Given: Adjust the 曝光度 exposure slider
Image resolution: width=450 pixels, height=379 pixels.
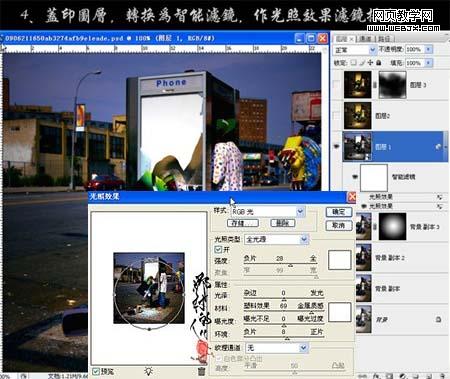Looking at the screenshot, I should [x=283, y=324].
